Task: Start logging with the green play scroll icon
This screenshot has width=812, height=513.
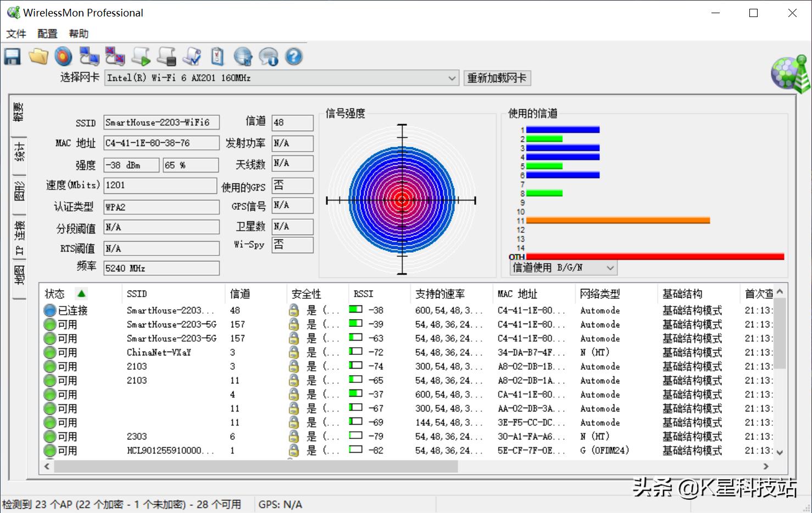Action: [x=140, y=56]
